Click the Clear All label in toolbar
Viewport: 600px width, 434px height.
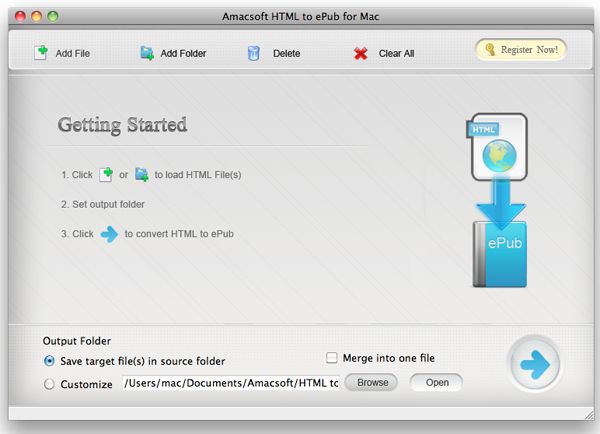pos(396,54)
